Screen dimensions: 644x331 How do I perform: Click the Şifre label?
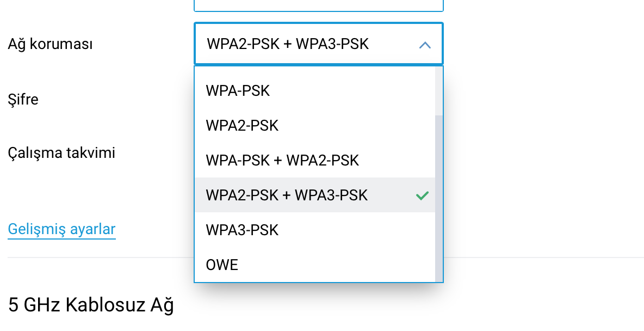coord(23,100)
